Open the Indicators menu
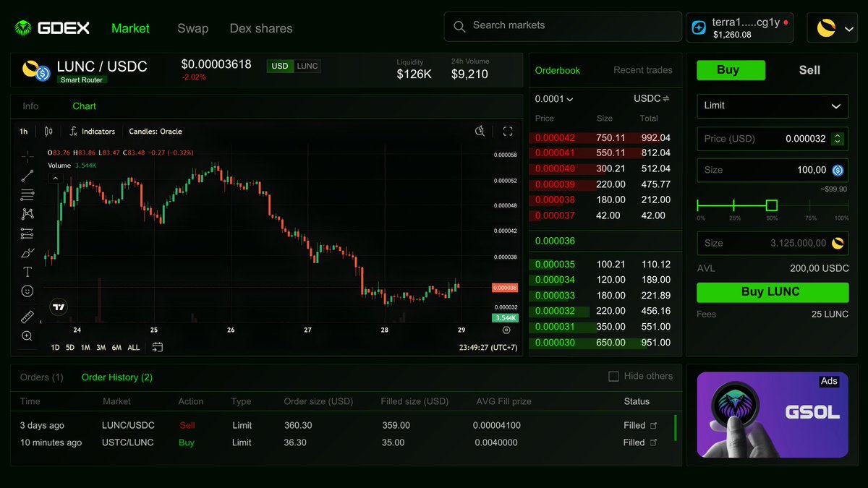This screenshot has height=488, width=868. pos(92,132)
